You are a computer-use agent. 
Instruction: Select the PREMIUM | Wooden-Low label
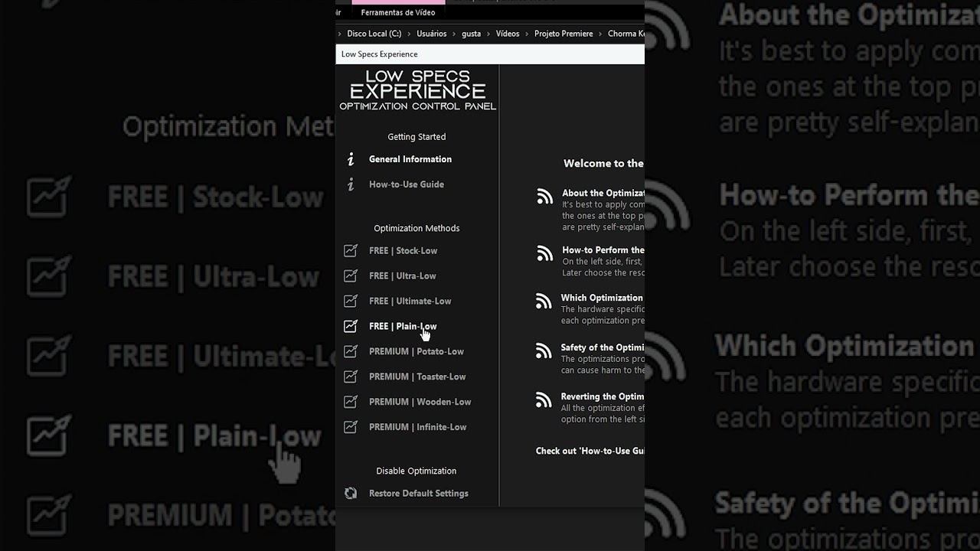[420, 402]
